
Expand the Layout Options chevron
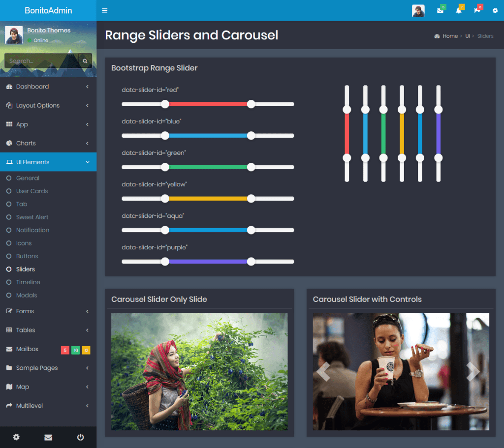click(87, 105)
